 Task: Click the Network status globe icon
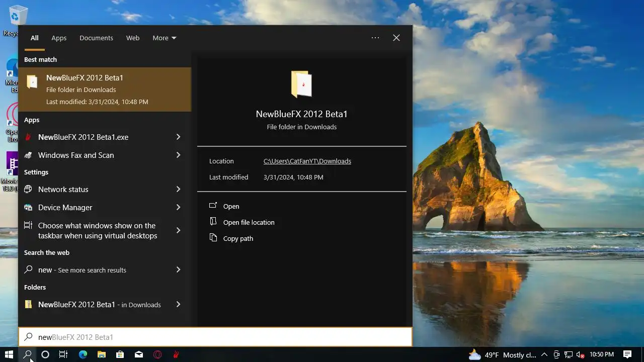click(28, 190)
